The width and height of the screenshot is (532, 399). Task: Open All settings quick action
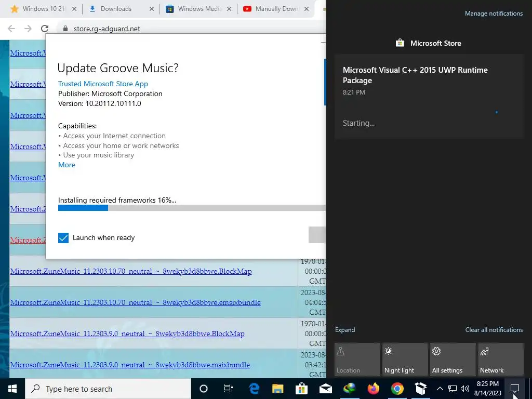(x=453, y=360)
